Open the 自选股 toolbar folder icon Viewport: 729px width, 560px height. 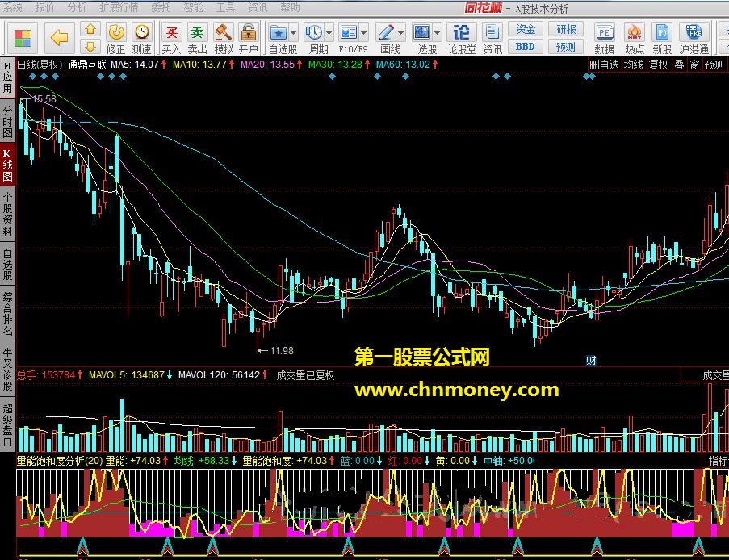pyautogui.click(x=279, y=32)
